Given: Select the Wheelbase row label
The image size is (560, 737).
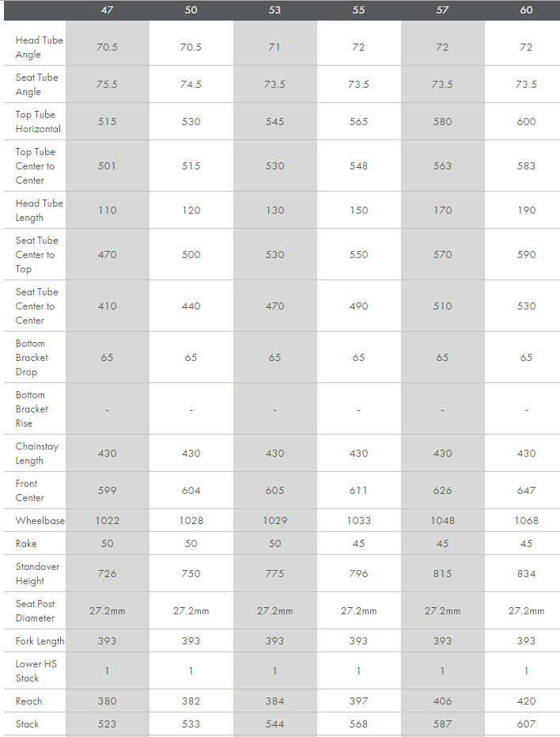Looking at the screenshot, I should point(40,521).
